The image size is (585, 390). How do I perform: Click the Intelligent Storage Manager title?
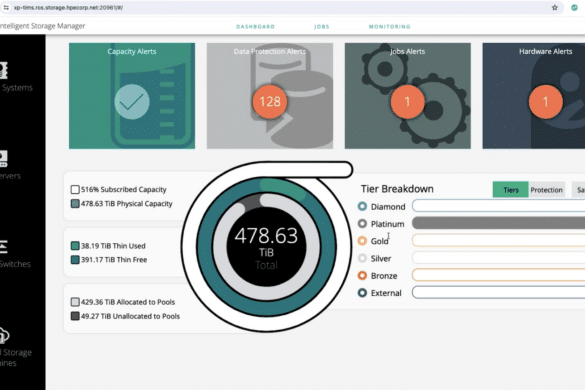(43, 26)
